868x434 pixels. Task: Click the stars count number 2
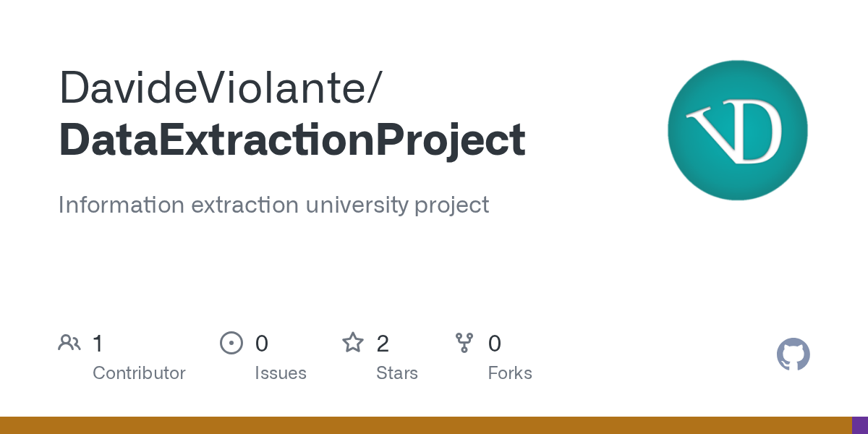383,344
